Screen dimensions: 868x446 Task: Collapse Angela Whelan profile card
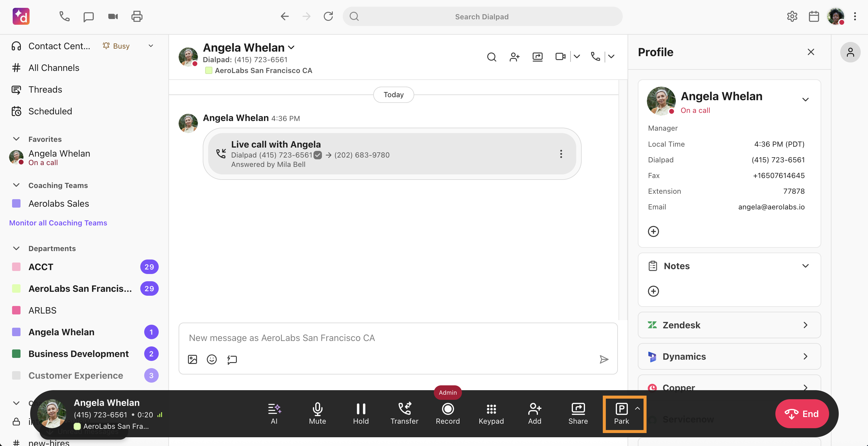805,100
